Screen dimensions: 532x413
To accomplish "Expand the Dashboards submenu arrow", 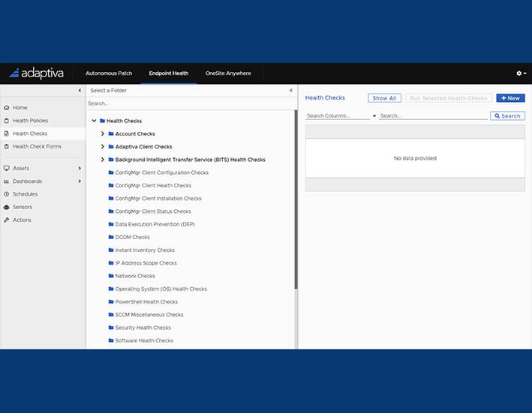I will pyautogui.click(x=80, y=181).
